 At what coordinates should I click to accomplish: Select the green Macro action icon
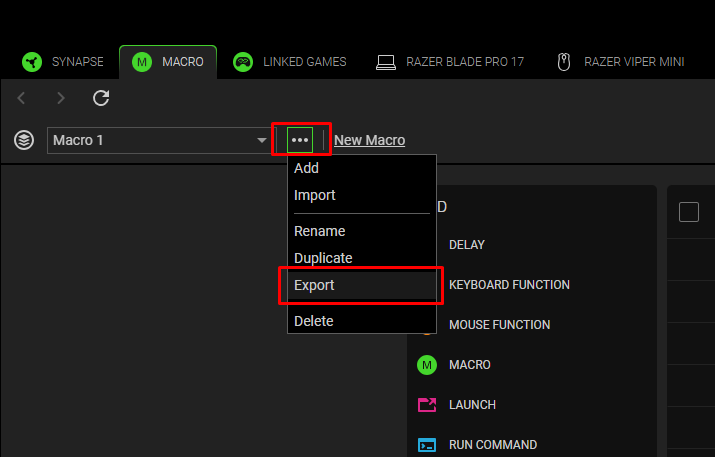(x=427, y=365)
